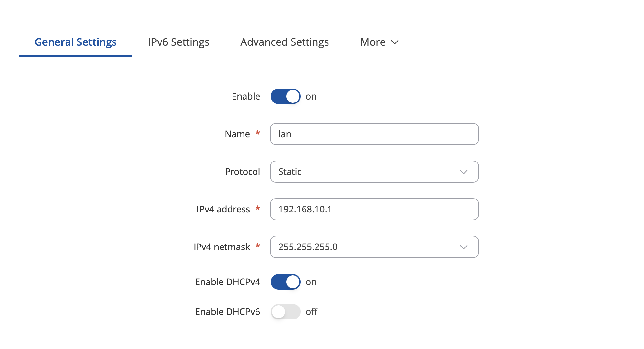Click the chevron icon beside More
Image resolution: width=644 pixels, height=349 pixels.
395,42
